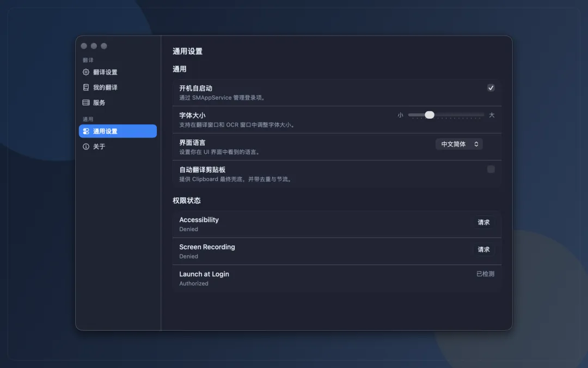Open the 界面语言 中文简体 dropdown
588x368 pixels.
(459, 144)
